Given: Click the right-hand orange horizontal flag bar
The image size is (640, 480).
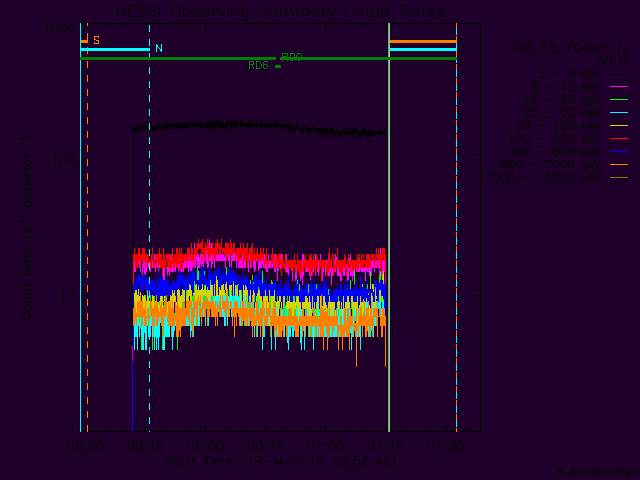Looking at the screenshot, I should 423,42.
